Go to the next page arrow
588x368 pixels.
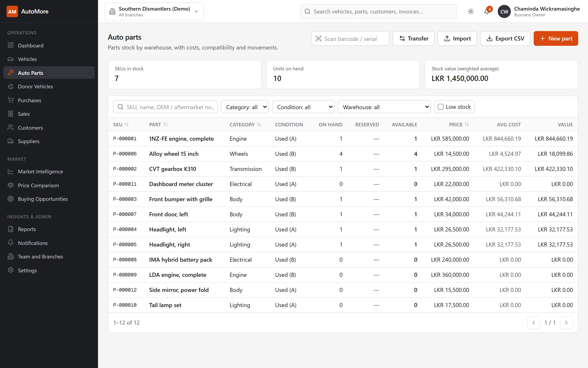(x=566, y=322)
